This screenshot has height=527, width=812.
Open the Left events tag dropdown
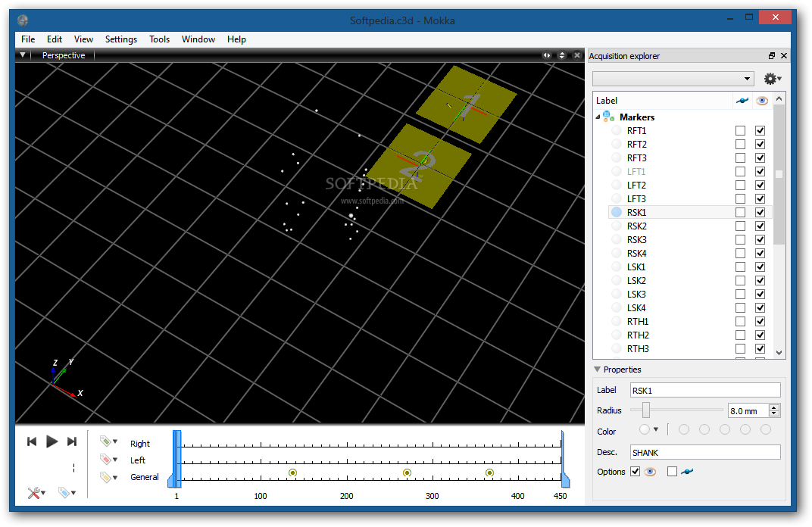pyautogui.click(x=109, y=459)
